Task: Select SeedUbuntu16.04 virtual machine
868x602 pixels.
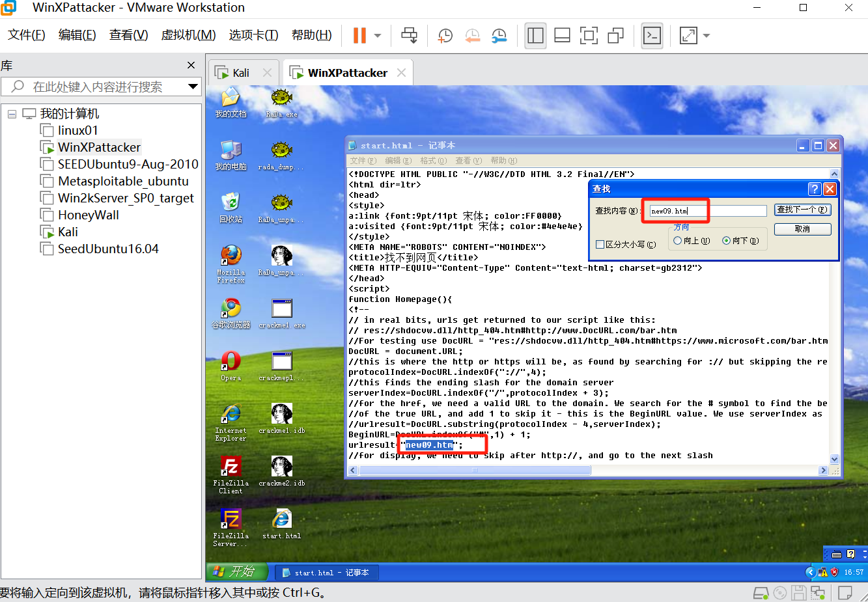Action: (x=108, y=249)
